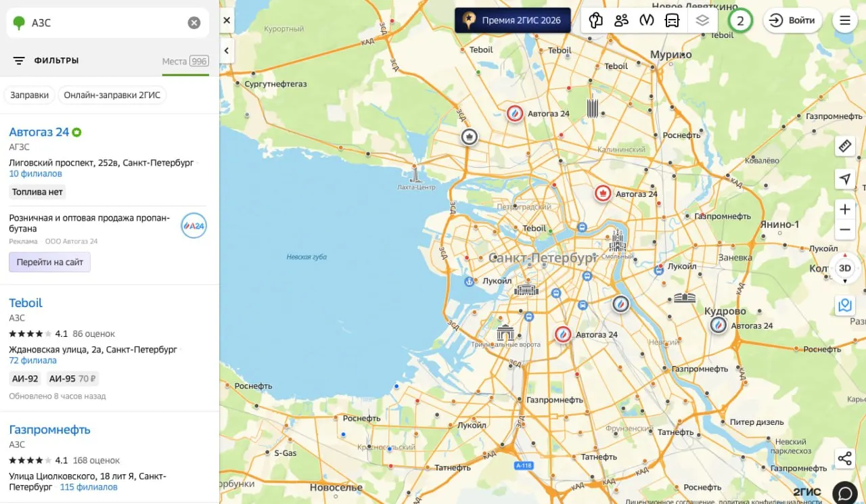Click the A24 logo in the ad
This screenshot has width=866, height=504.
(x=194, y=226)
